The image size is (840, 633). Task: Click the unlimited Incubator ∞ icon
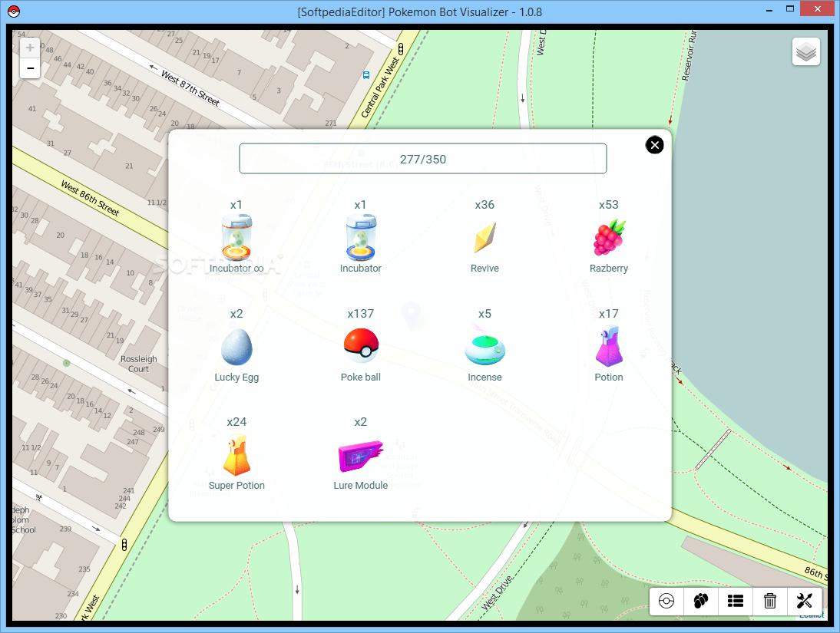[x=236, y=238]
